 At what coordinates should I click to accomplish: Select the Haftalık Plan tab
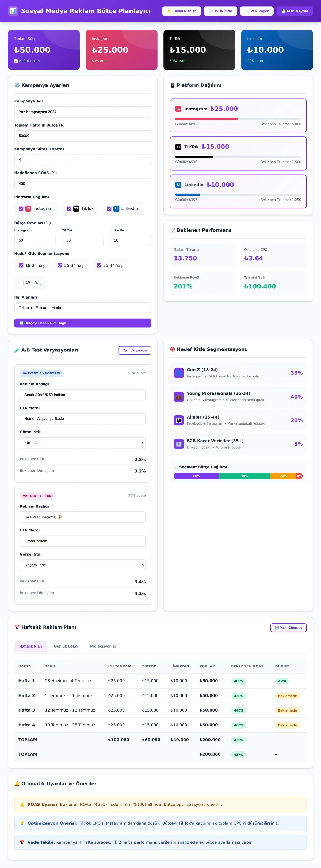(30, 646)
